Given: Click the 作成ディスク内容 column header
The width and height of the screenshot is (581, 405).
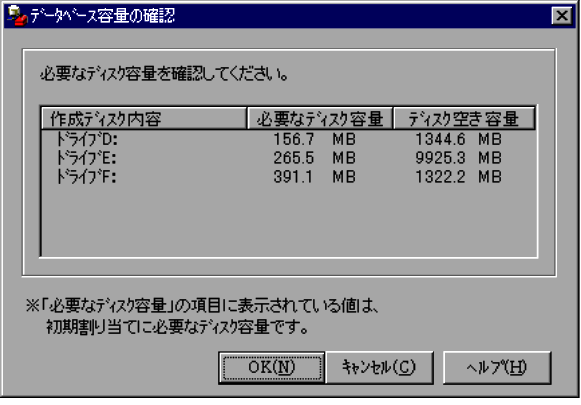Looking at the screenshot, I should (x=144, y=119).
